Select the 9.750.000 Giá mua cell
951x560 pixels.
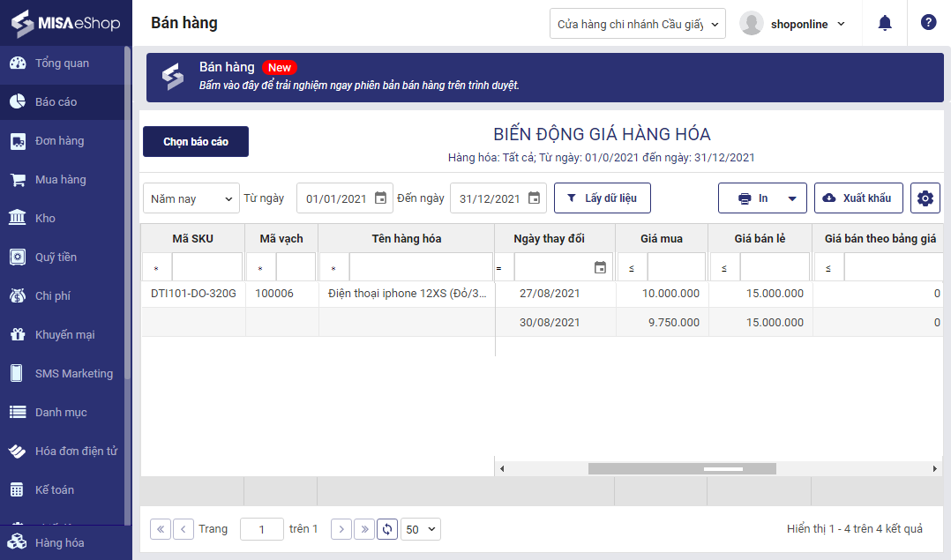pos(662,323)
